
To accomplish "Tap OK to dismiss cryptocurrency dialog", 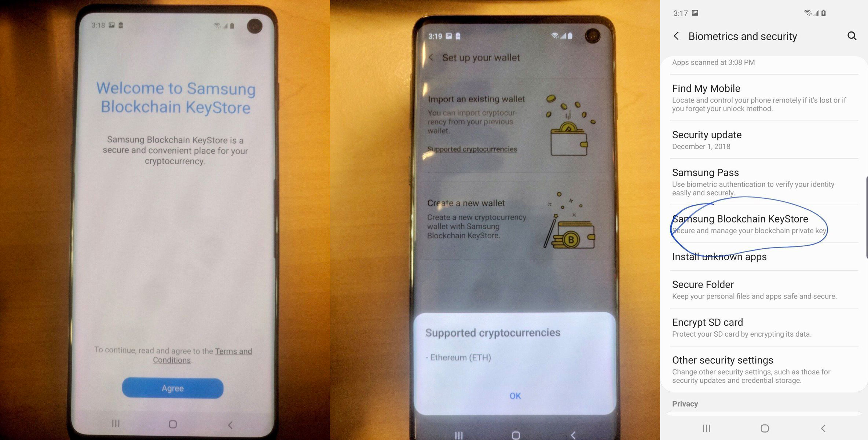I will (x=514, y=395).
